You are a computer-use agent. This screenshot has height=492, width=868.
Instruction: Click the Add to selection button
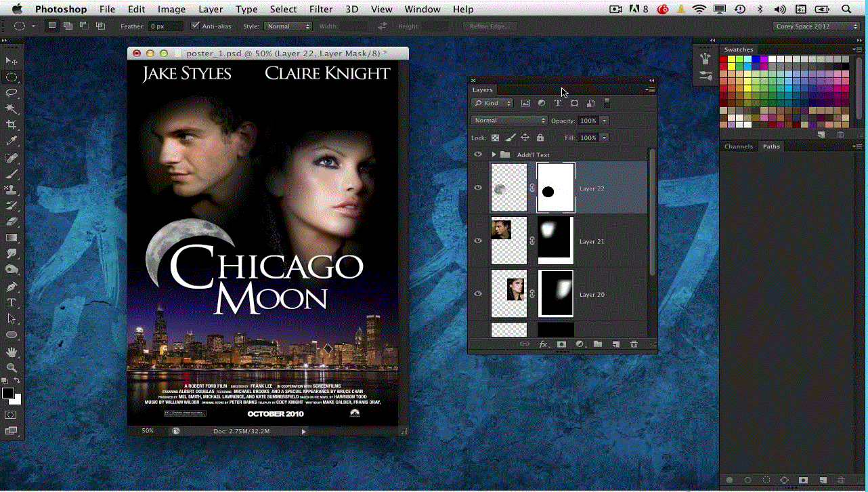click(68, 26)
